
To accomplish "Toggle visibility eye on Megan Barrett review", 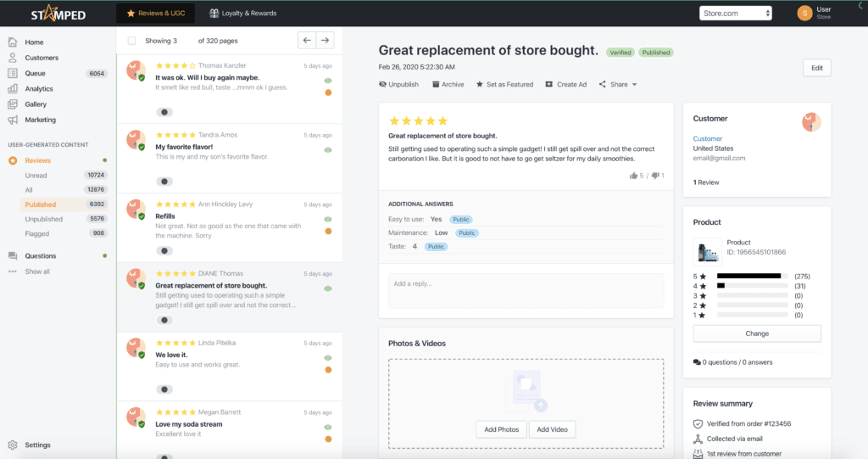I will pyautogui.click(x=328, y=428).
